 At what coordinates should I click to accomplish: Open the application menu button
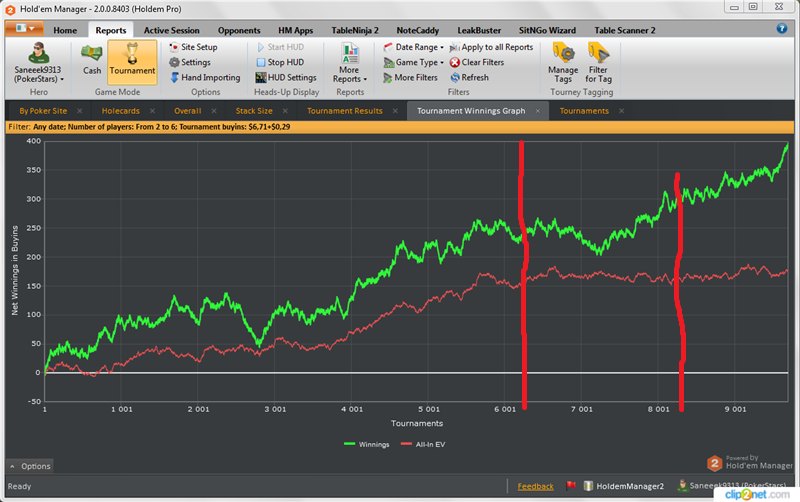pyautogui.click(x=23, y=29)
